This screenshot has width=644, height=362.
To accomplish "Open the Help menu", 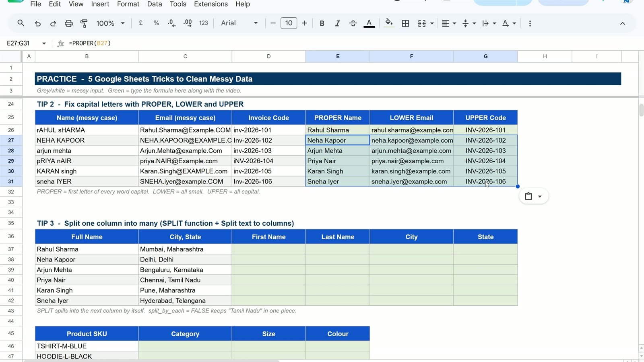I will click(243, 4).
